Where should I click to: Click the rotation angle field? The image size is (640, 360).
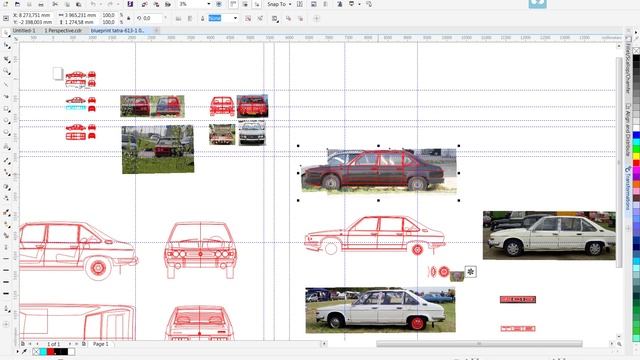coord(153,18)
